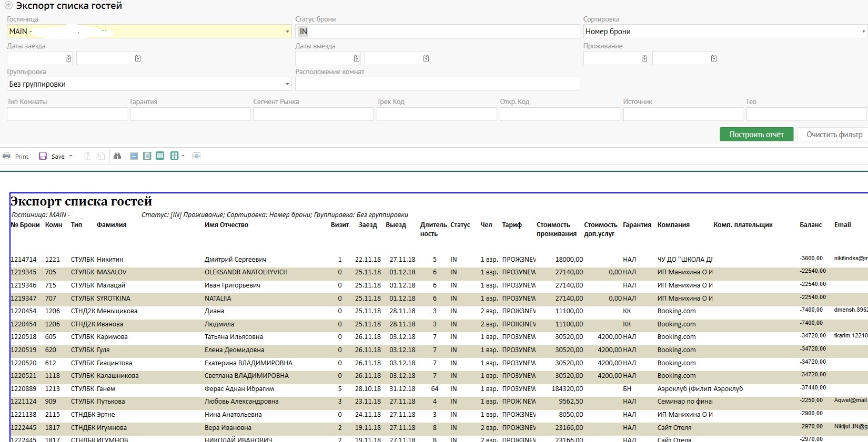Collapse the Экспорт списка гостей panel

(x=8, y=6)
